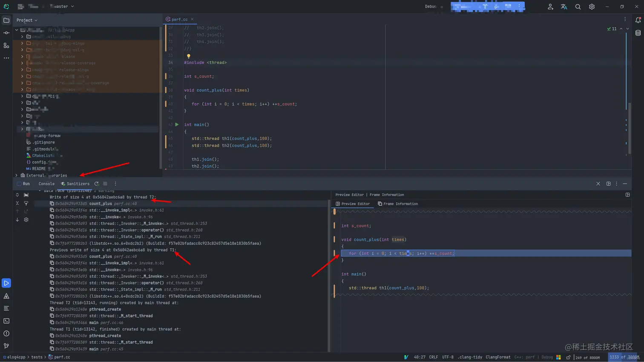This screenshot has height=362, width=644.
Task: Click the down arrow next-frame icon
Action: pos(17,220)
